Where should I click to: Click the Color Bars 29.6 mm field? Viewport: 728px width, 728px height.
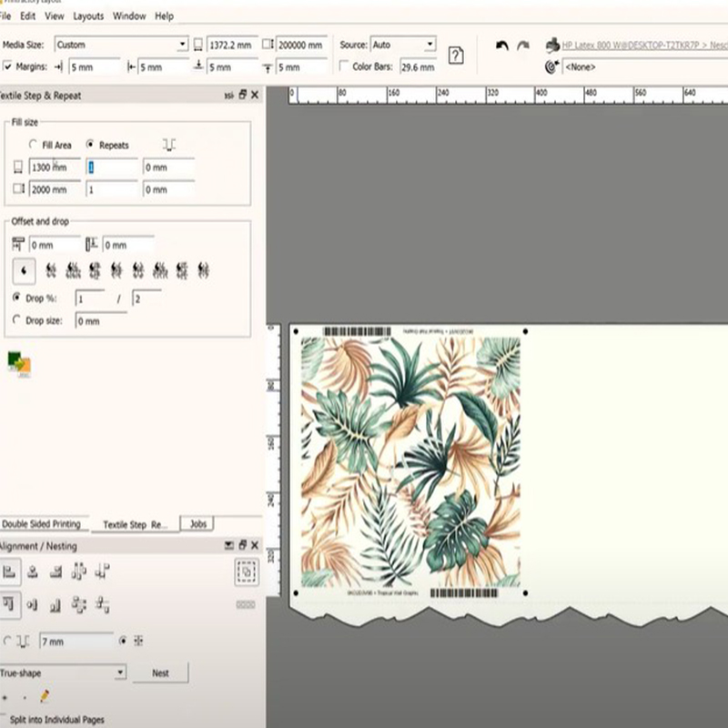[x=418, y=66]
